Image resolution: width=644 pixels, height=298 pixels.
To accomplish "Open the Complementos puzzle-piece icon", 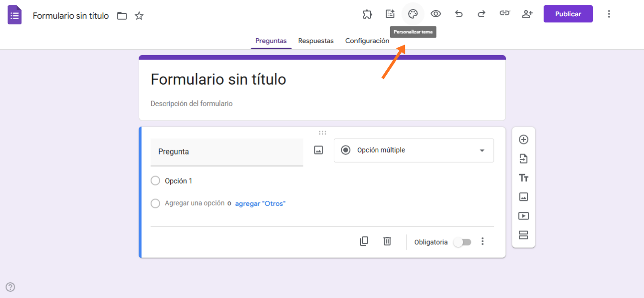I will [367, 13].
